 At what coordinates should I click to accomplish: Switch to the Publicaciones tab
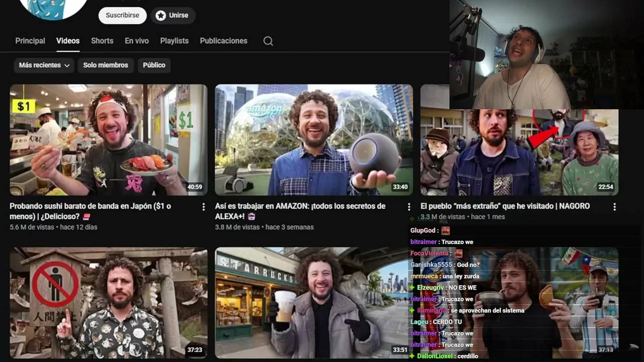223,41
